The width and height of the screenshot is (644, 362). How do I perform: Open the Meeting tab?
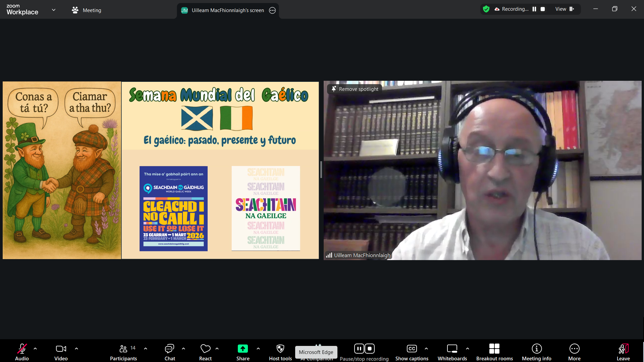coord(87,10)
